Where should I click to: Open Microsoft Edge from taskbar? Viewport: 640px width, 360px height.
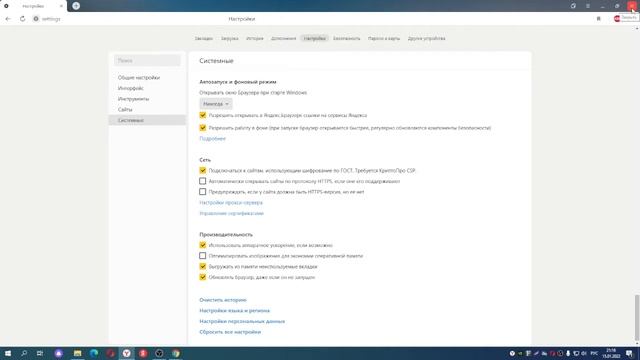(94, 353)
